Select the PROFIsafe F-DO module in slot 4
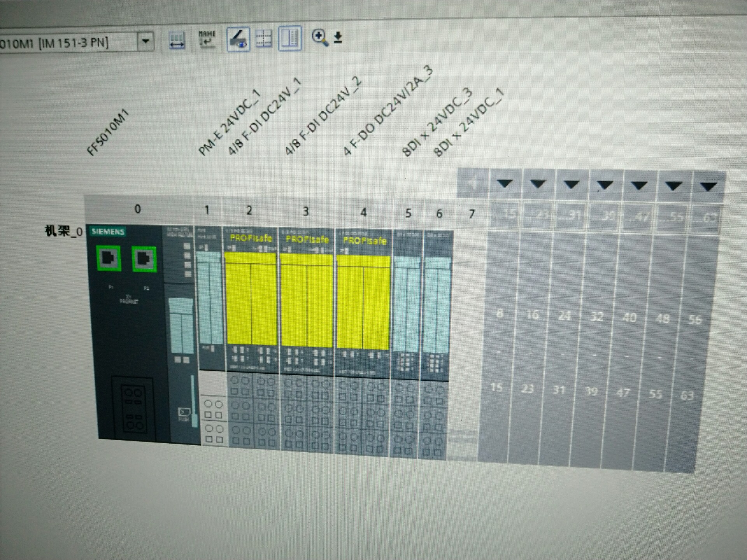 pos(363,302)
